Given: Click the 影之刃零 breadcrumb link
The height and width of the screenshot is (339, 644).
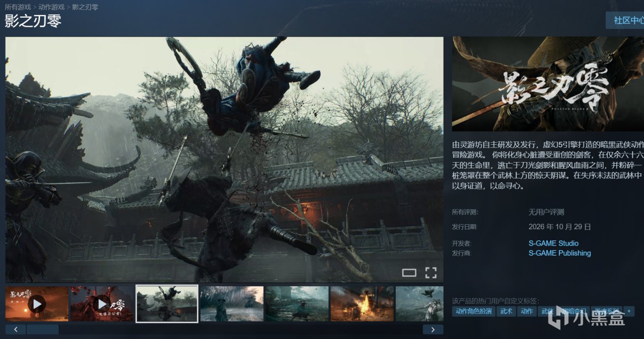Looking at the screenshot, I should click(85, 7).
